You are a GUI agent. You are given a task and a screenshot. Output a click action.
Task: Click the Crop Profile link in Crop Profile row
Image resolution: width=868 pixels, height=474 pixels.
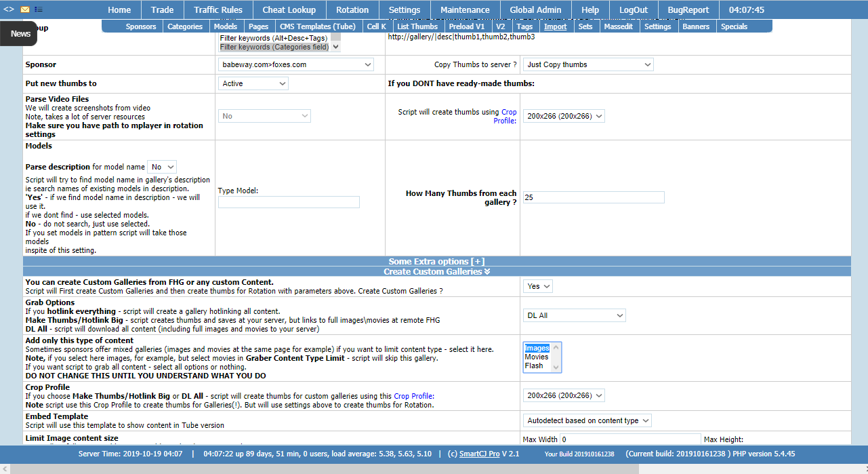point(413,396)
